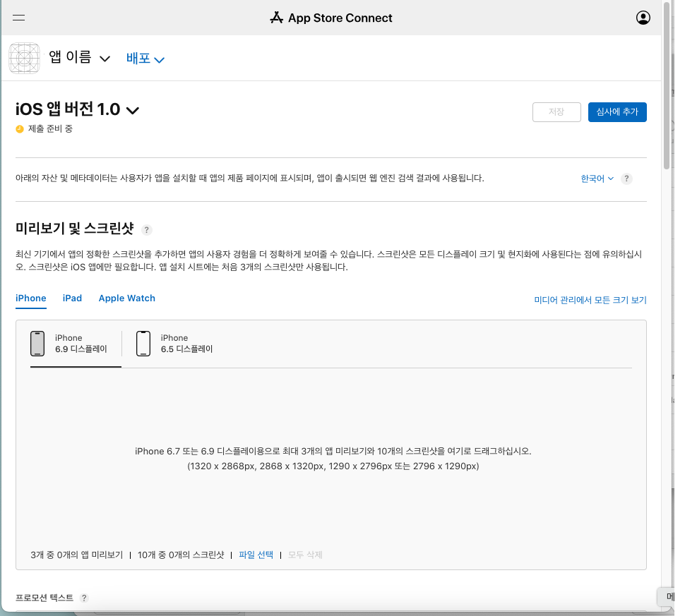The width and height of the screenshot is (697, 616).
Task: Click help icon next to 한국어
Action: click(x=626, y=179)
